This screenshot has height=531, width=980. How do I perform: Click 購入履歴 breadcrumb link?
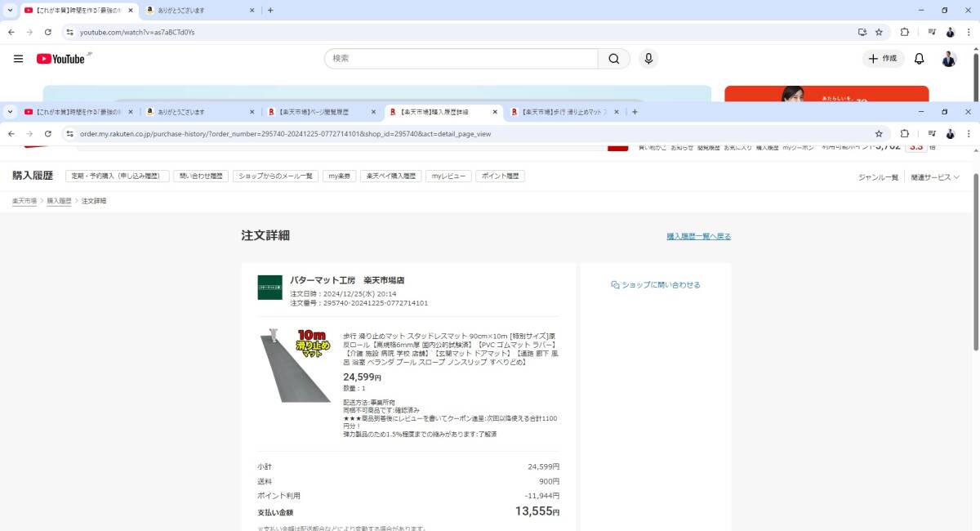click(x=59, y=200)
